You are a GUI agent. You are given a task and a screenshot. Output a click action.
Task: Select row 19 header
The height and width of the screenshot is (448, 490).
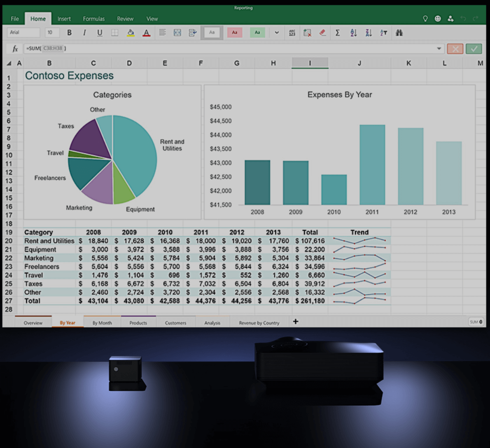point(9,232)
